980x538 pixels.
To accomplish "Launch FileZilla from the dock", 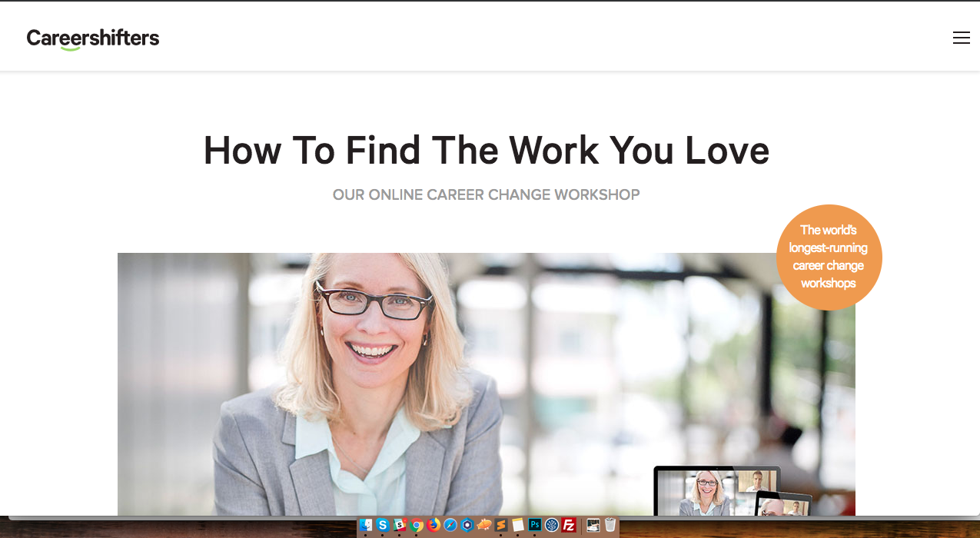I will pos(569,526).
